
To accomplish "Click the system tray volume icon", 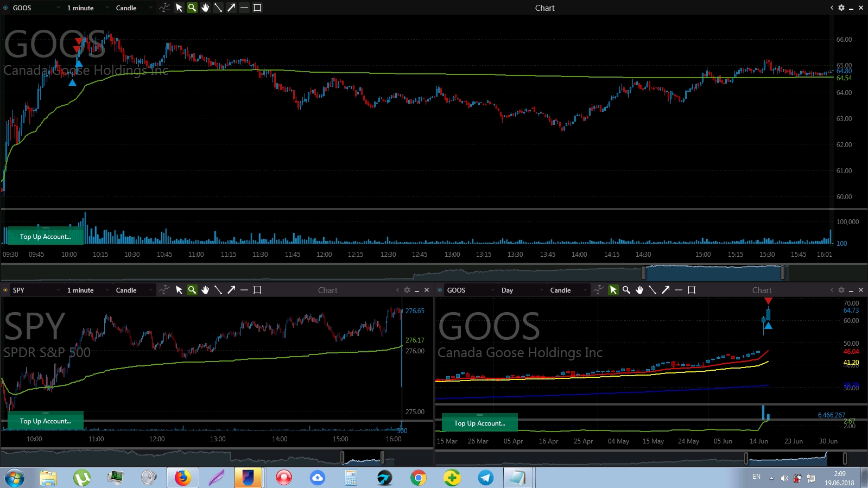I will [784, 478].
